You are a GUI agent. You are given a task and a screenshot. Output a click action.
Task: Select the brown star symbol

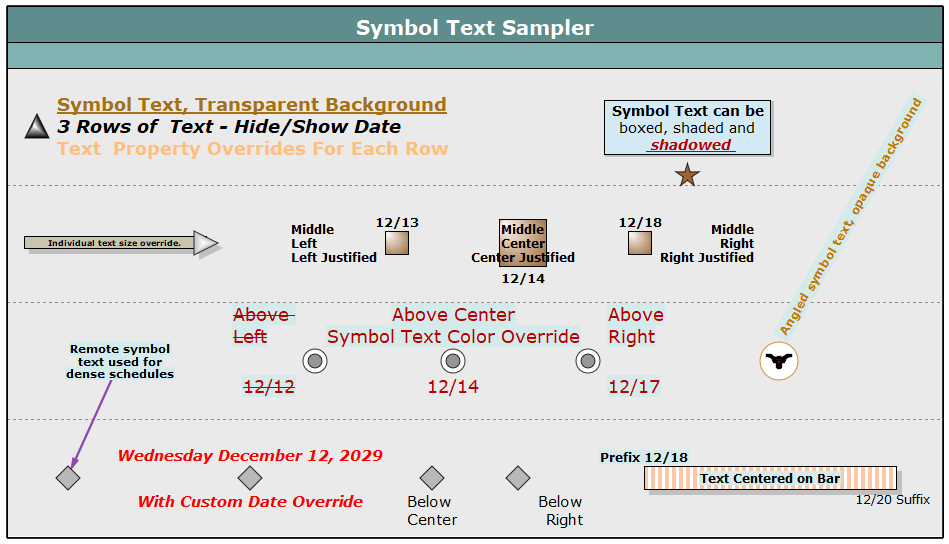point(687,176)
